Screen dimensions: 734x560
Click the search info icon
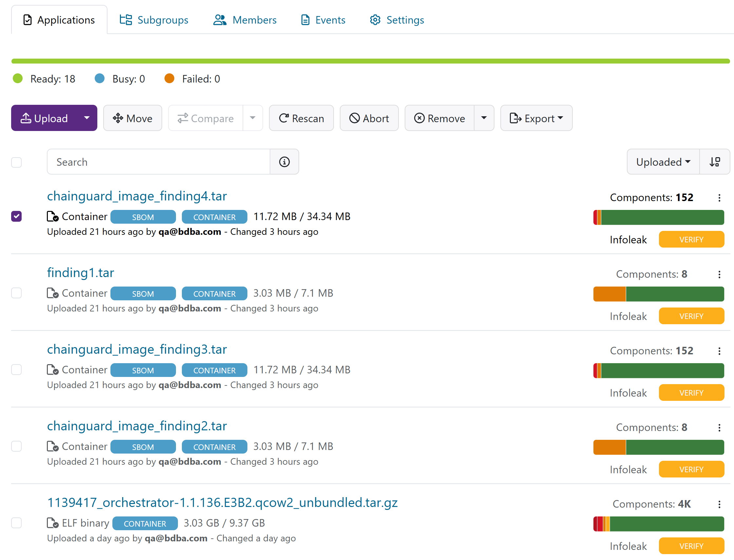click(284, 162)
